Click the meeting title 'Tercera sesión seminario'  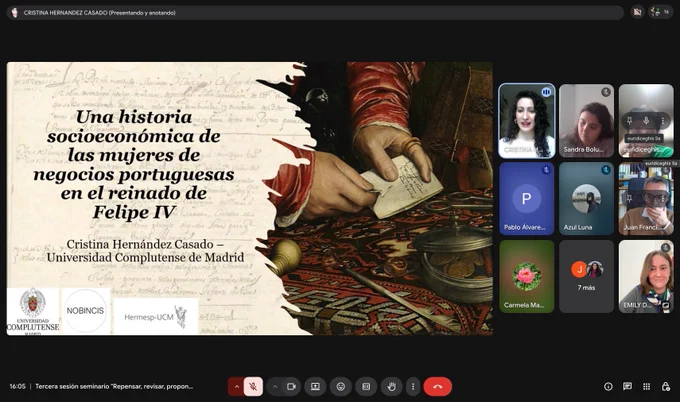tap(114, 386)
